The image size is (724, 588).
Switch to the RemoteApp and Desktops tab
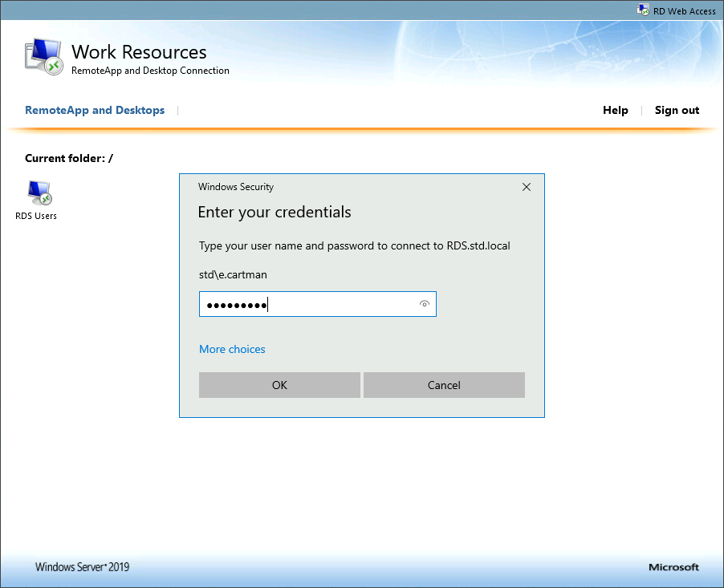(x=95, y=110)
